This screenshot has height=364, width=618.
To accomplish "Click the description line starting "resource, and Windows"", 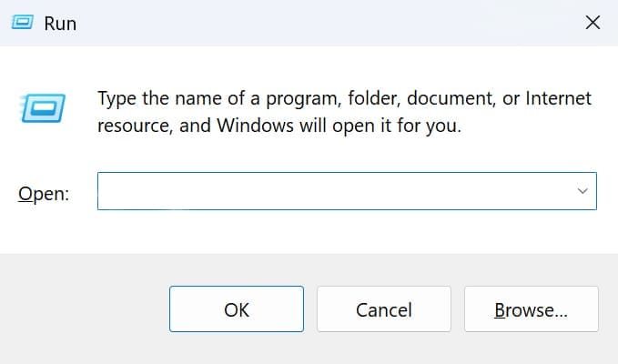I will (279, 126).
